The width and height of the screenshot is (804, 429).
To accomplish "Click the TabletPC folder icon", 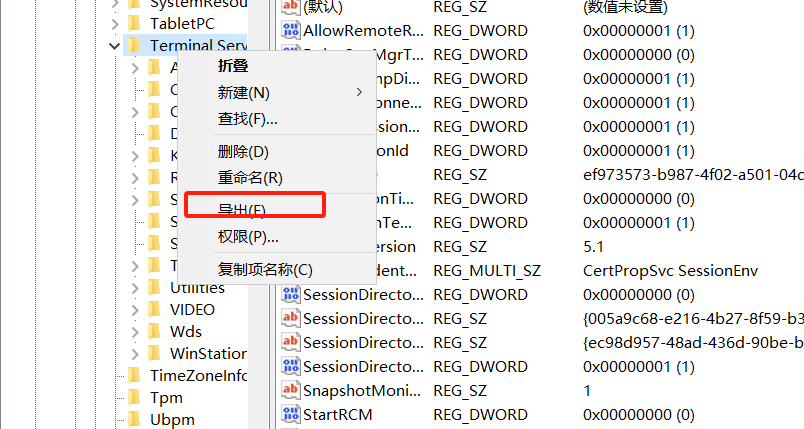I will pyautogui.click(x=134, y=24).
